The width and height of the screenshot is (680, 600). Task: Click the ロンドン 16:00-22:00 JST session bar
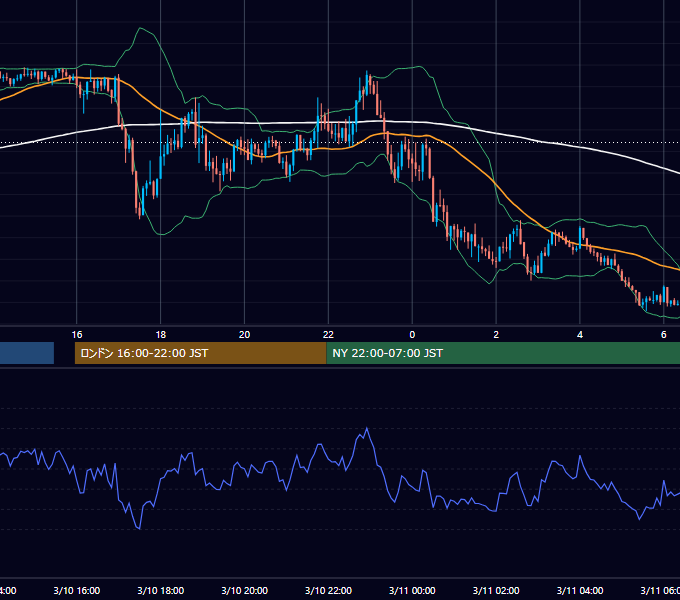[200, 353]
